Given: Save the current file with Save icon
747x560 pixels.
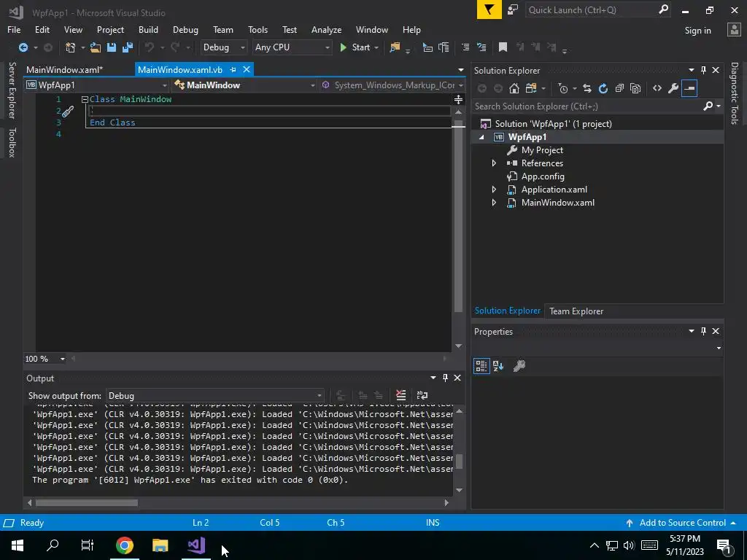Looking at the screenshot, I should point(112,47).
